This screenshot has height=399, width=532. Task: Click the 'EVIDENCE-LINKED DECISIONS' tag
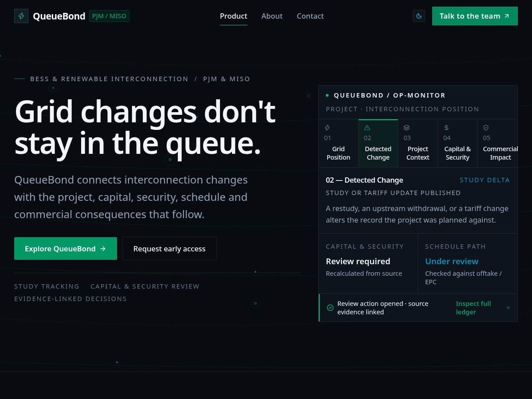pos(70,299)
